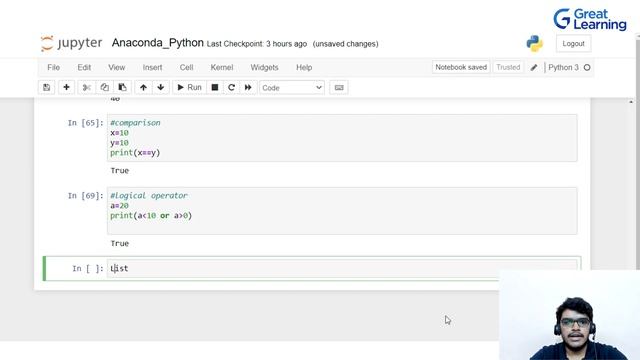Interrupt the kernel with the stop icon
The image size is (640, 360).
click(215, 87)
